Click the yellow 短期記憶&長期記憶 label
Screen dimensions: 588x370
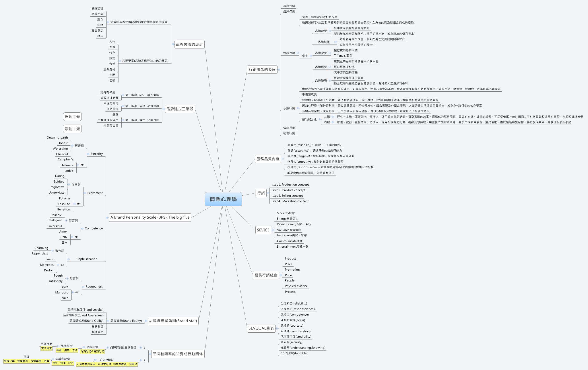92,351
